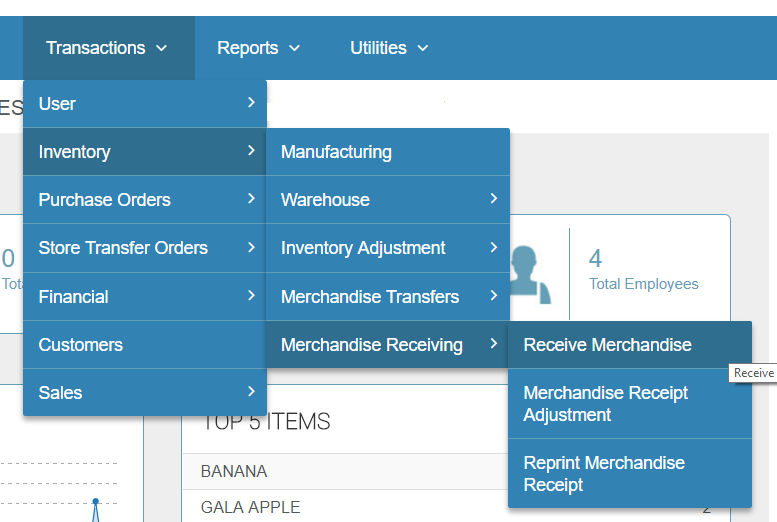This screenshot has height=522, width=777.
Task: Open the Utilities menu
Action: click(389, 48)
